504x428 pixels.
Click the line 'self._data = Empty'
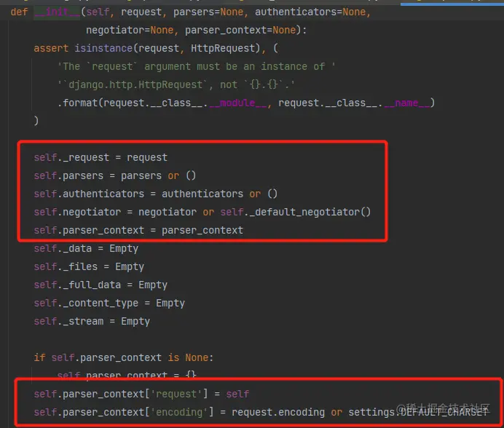point(86,249)
